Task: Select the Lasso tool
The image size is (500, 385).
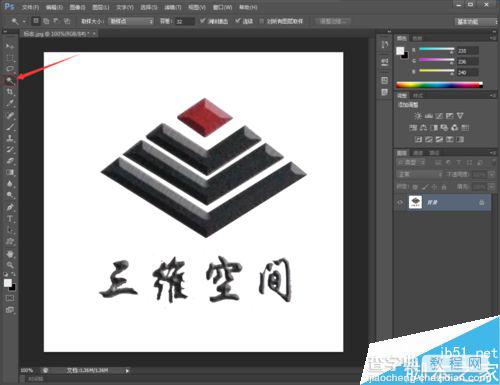Action: pos(10,69)
